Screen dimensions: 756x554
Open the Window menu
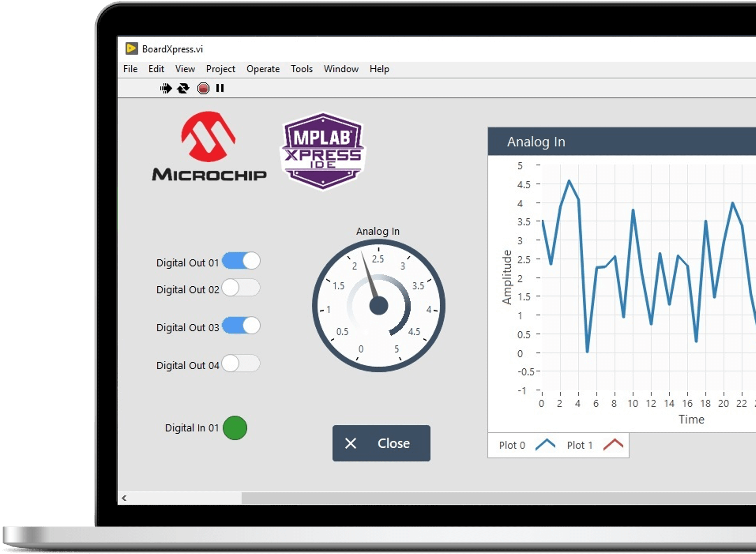coord(341,69)
